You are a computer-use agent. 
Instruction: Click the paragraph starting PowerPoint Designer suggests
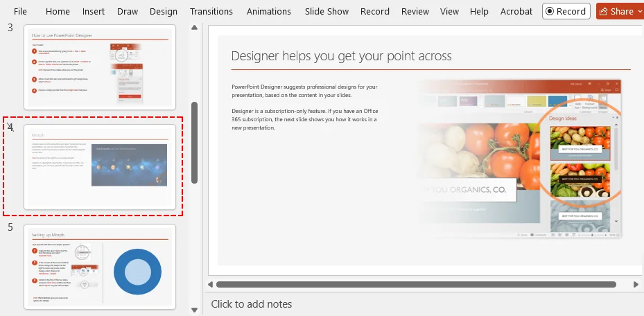click(304, 91)
